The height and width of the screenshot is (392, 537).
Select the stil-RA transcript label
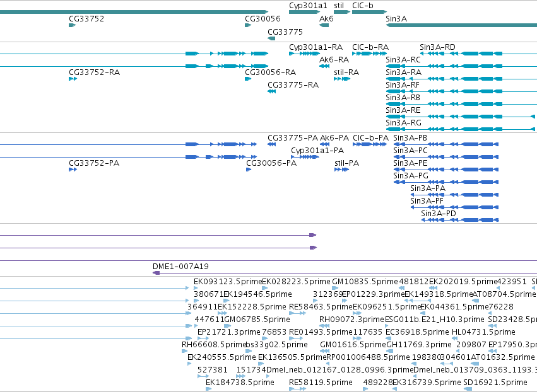pos(346,72)
